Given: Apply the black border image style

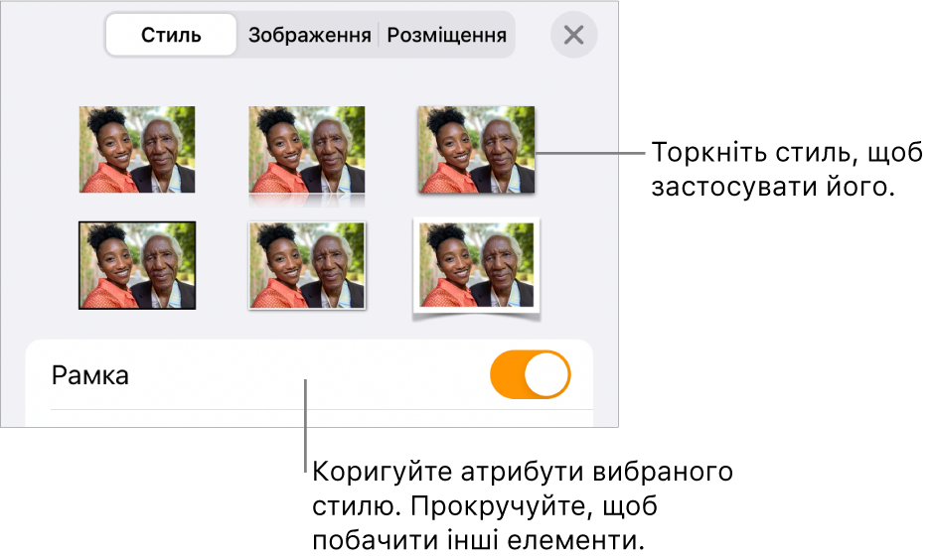Looking at the screenshot, I should click(137, 265).
